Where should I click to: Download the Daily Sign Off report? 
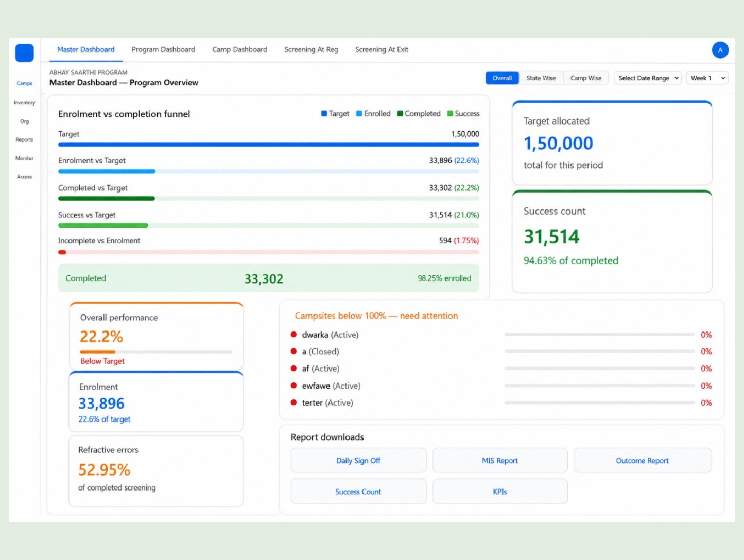pyautogui.click(x=358, y=461)
